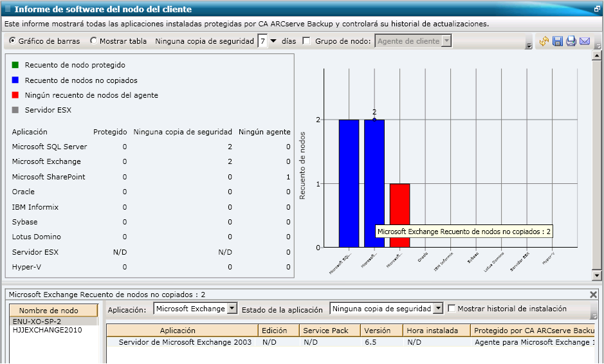Click the blue Microsoft SQL Server bar
The height and width of the screenshot is (364, 604).
(349, 183)
